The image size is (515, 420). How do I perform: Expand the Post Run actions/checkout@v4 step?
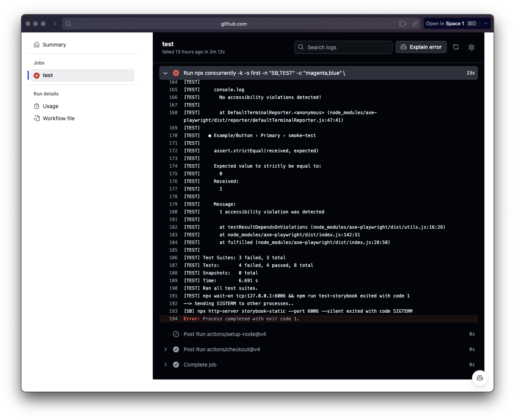[x=165, y=349]
